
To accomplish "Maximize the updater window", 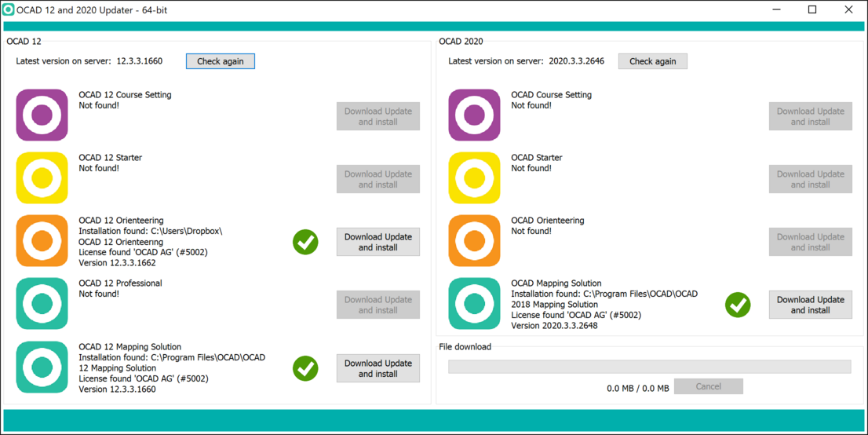I will click(x=812, y=9).
